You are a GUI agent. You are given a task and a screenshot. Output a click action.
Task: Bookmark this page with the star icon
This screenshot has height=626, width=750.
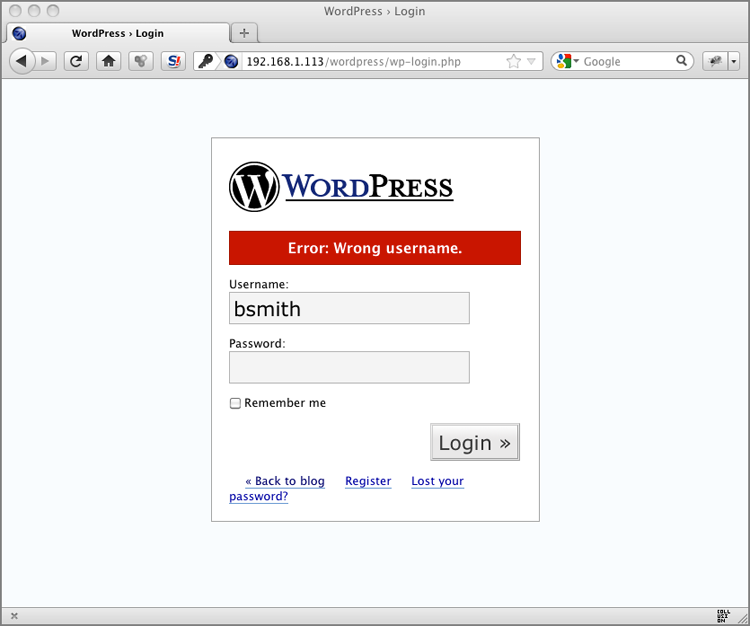pyautogui.click(x=514, y=61)
